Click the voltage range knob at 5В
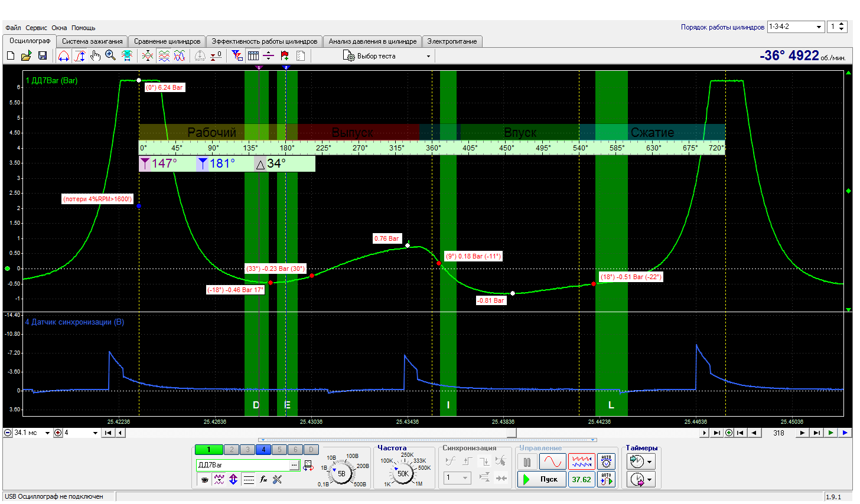The image size is (860, 504). (341, 473)
